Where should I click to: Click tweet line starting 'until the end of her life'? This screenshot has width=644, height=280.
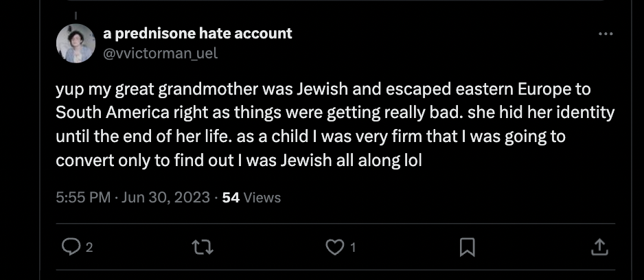[x=310, y=137]
